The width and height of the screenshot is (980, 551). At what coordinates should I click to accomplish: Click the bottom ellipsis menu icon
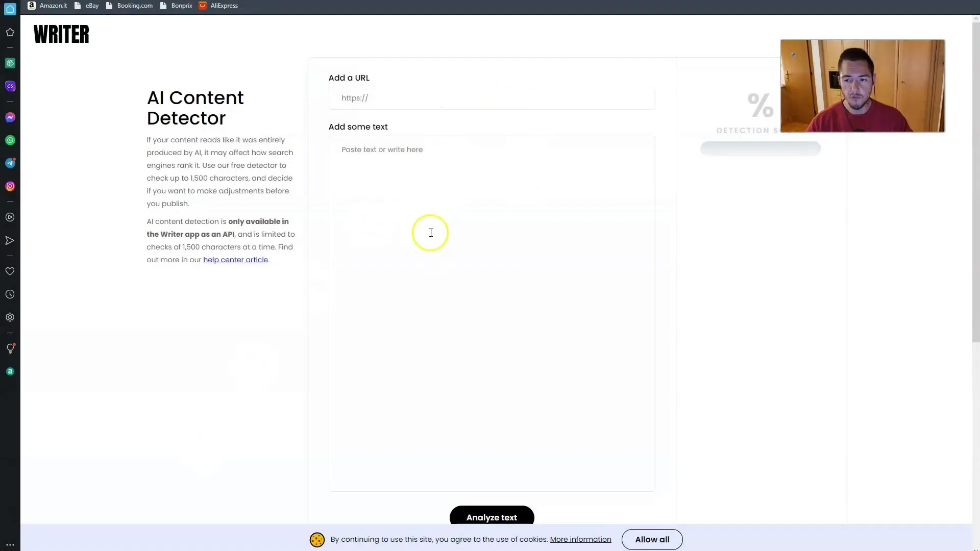[x=9, y=545]
